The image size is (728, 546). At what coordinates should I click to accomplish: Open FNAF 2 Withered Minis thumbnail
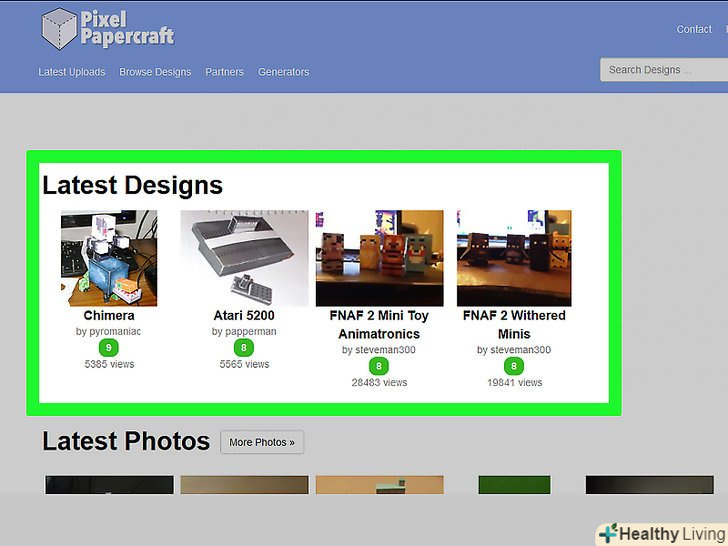tap(514, 257)
